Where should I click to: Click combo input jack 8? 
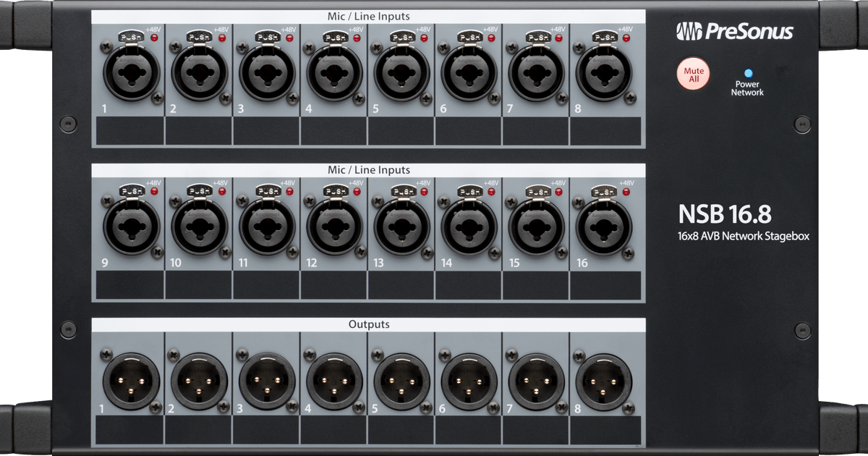coord(603,74)
